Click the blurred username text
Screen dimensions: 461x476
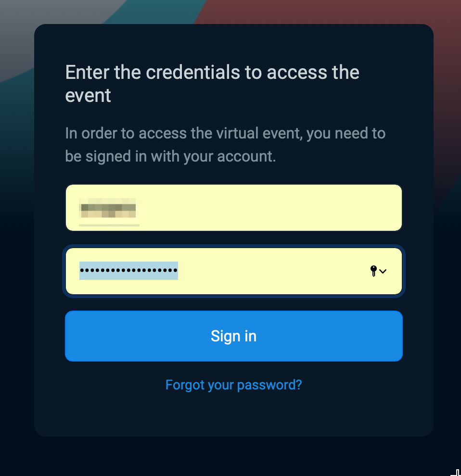(108, 208)
